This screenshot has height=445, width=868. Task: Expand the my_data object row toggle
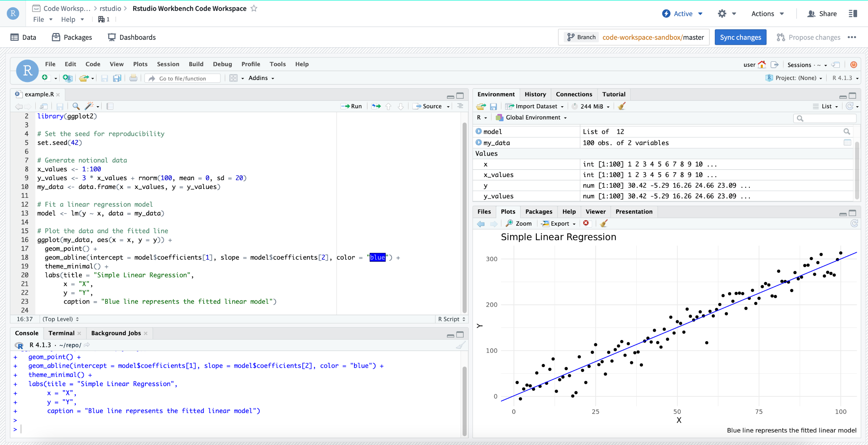coord(479,143)
